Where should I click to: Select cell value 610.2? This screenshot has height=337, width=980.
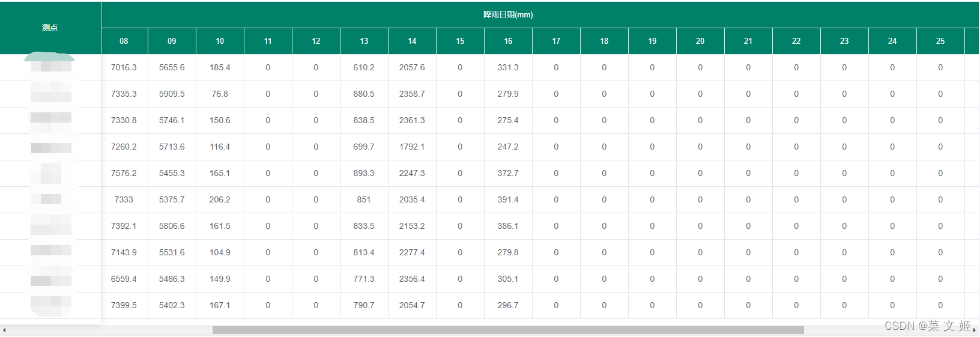[364, 67]
